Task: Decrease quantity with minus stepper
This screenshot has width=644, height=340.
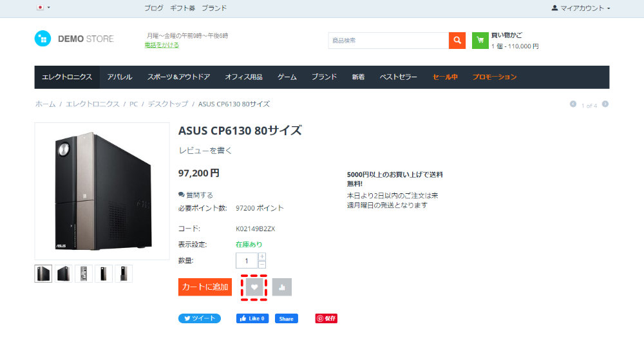Action: point(262,265)
